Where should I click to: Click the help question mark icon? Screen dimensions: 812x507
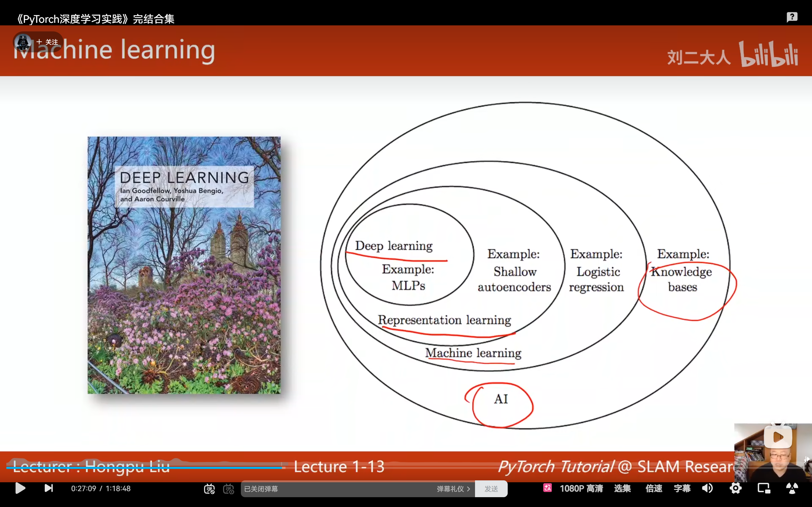(x=792, y=17)
